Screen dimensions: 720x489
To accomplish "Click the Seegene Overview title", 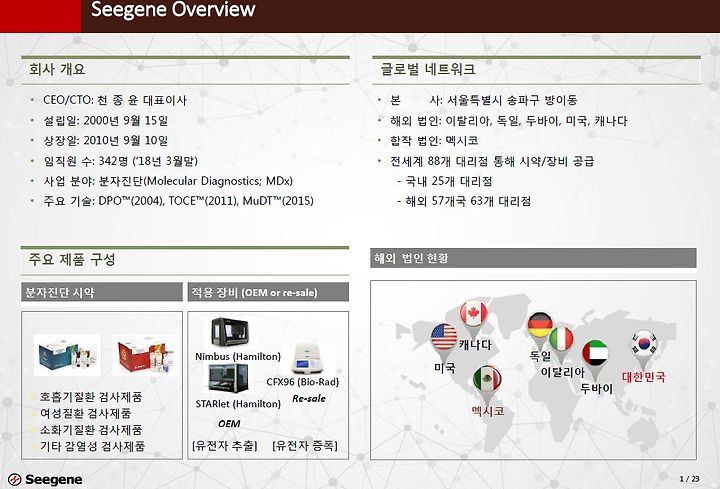I will point(173,10).
